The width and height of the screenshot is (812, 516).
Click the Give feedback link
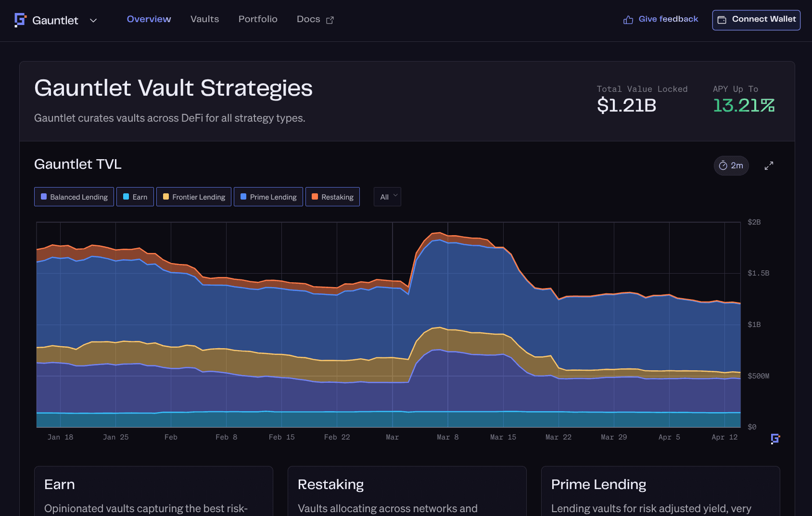click(x=668, y=19)
